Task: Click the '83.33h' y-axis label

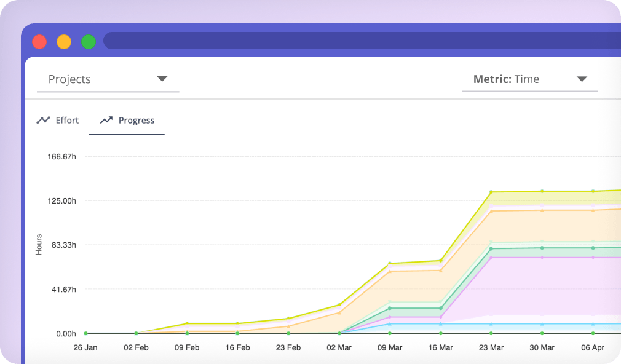Action: point(64,245)
